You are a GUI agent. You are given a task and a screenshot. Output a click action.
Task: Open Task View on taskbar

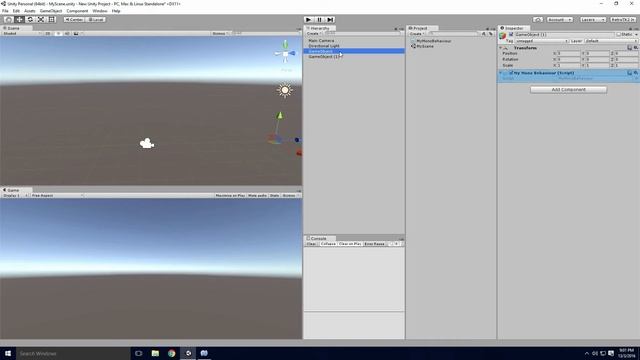[138, 353]
